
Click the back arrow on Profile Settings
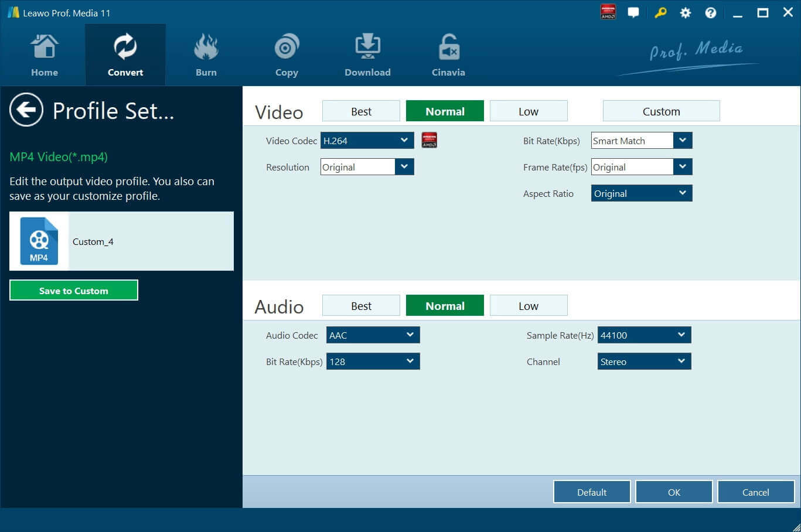(x=25, y=110)
